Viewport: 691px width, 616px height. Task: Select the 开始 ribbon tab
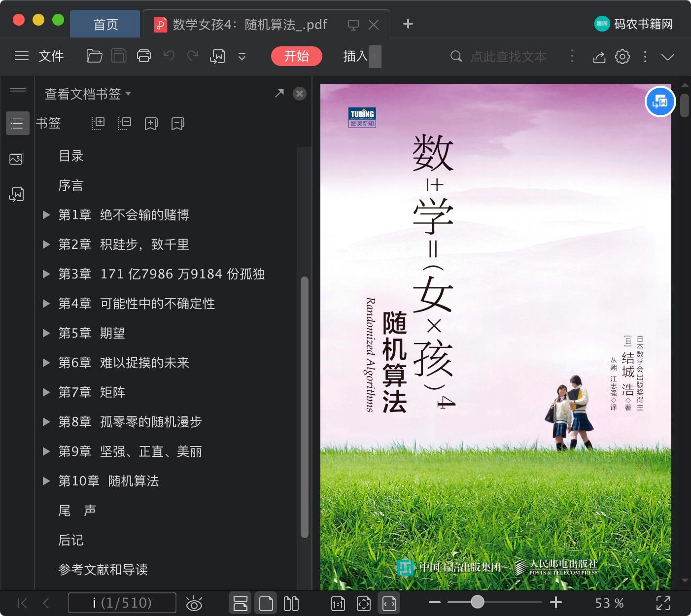(297, 56)
